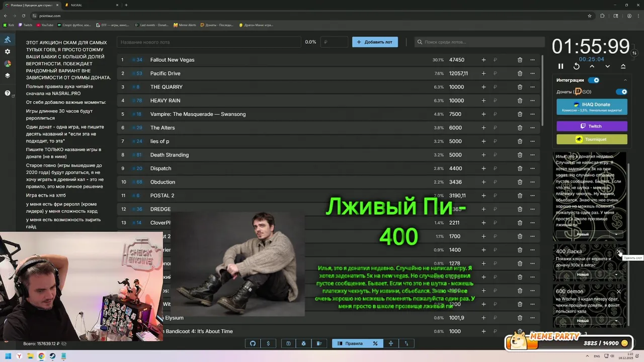Click the double-up timer arrow icon
644x362 pixels.
(623, 66)
